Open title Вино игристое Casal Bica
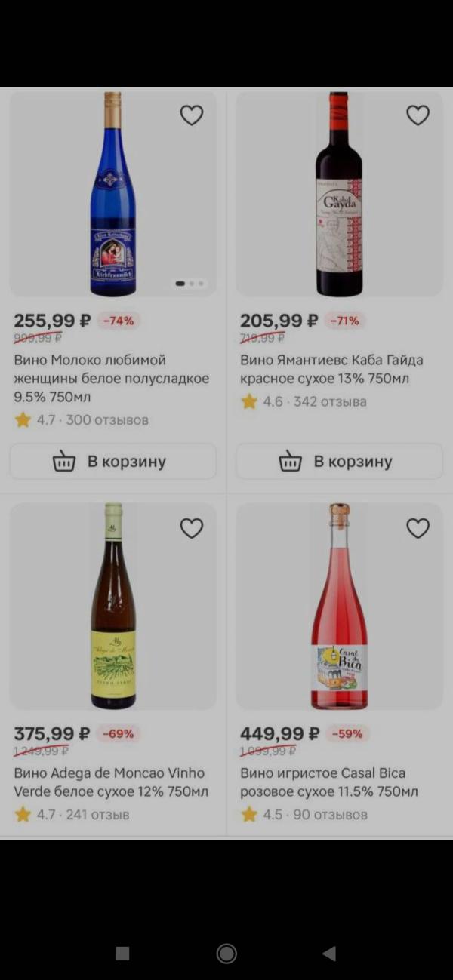 tap(328, 782)
